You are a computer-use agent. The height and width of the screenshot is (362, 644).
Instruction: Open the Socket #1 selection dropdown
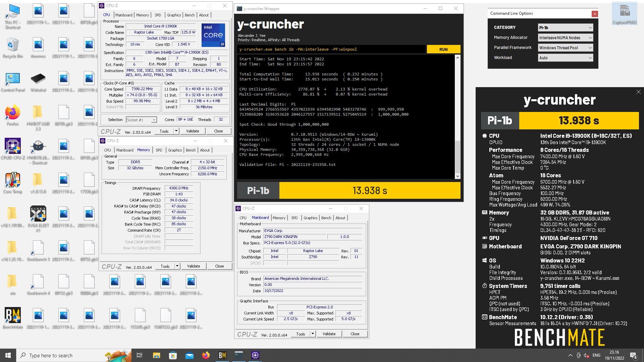(x=141, y=120)
